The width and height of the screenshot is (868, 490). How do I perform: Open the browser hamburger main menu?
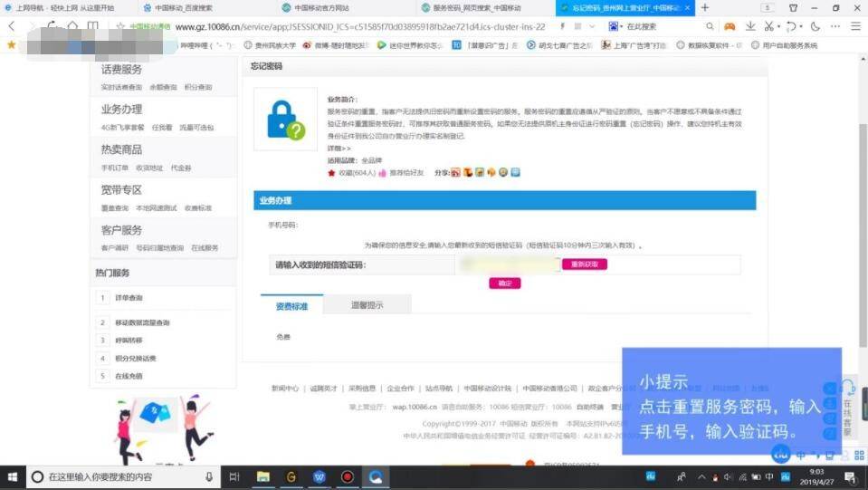(x=856, y=26)
